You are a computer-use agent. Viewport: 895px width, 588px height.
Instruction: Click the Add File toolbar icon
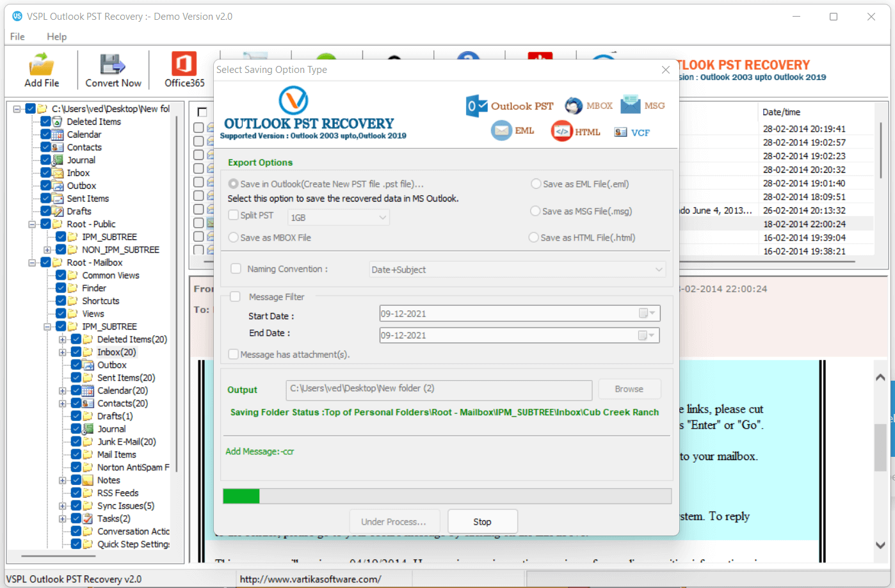click(42, 65)
